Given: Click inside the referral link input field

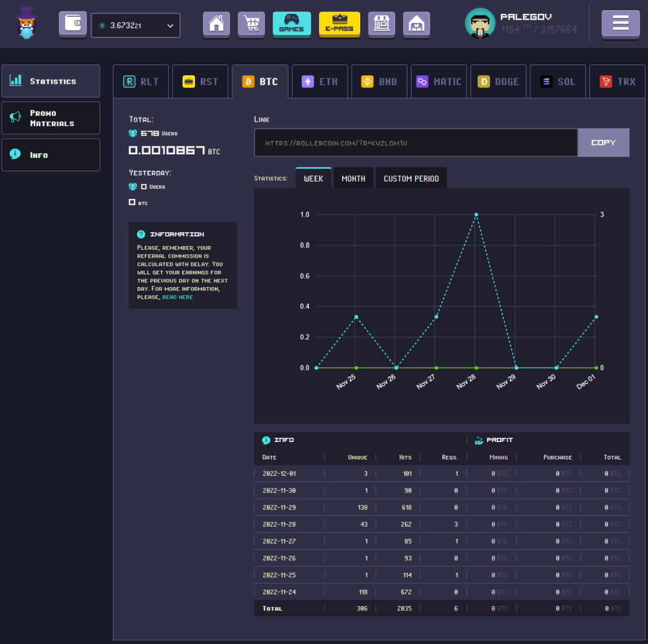Looking at the screenshot, I should 415,142.
